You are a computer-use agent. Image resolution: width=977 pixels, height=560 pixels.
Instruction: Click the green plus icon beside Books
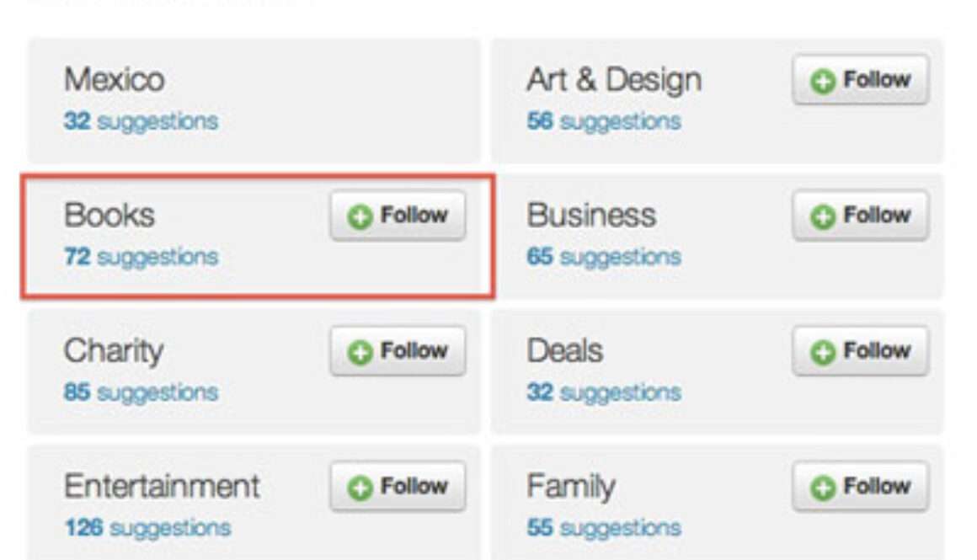click(x=360, y=217)
